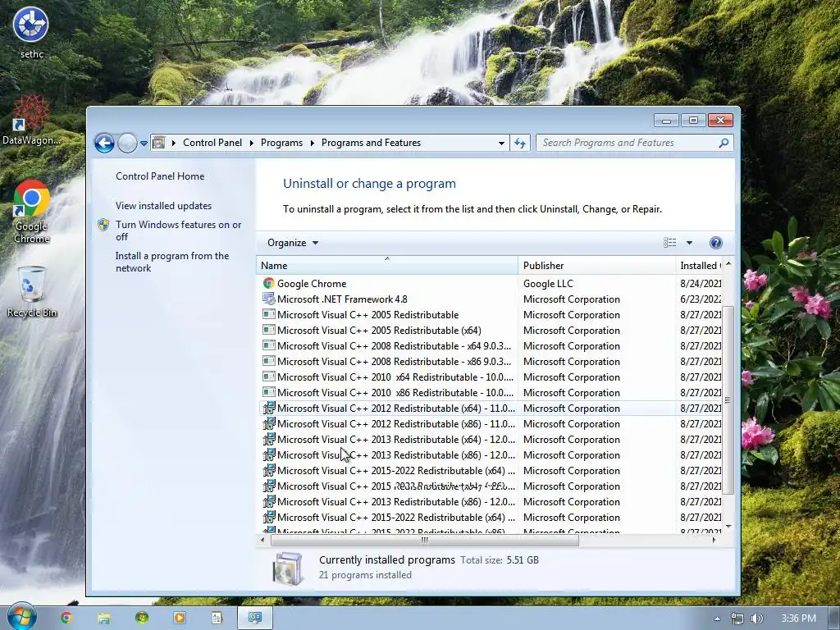The image size is (840, 630).
Task: Click the change view icon
Action: (x=669, y=243)
